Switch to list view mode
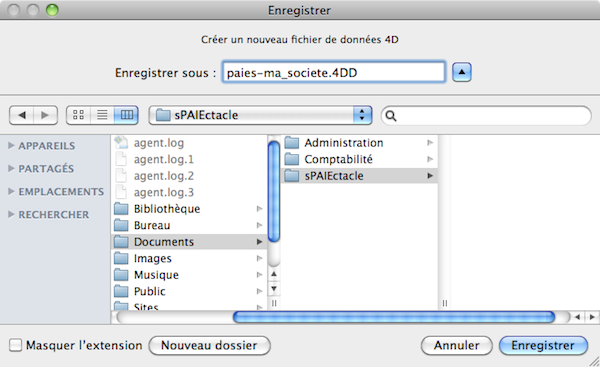Viewport: 600px width, 367px height. (x=102, y=115)
